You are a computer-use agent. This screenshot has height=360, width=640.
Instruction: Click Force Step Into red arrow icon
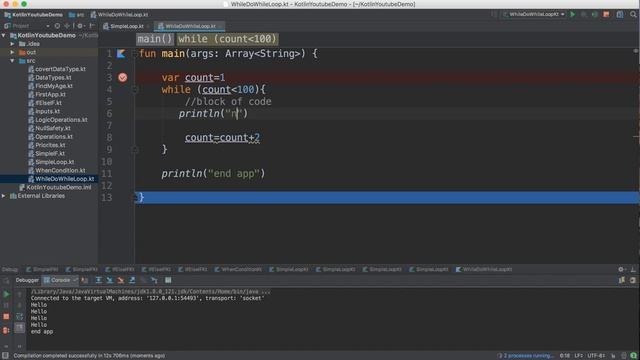click(120, 280)
